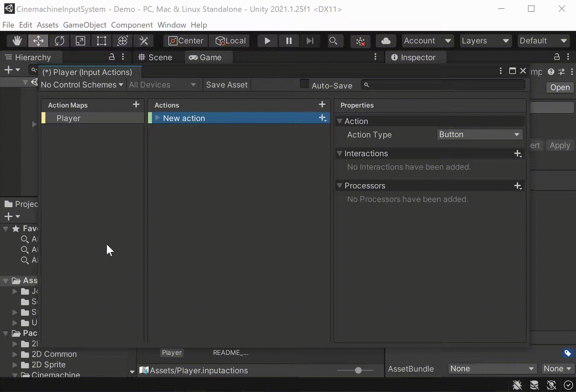Screen dimensions: 576x392
Task: Select the Hand tool in toolbar
Action: tap(17, 41)
